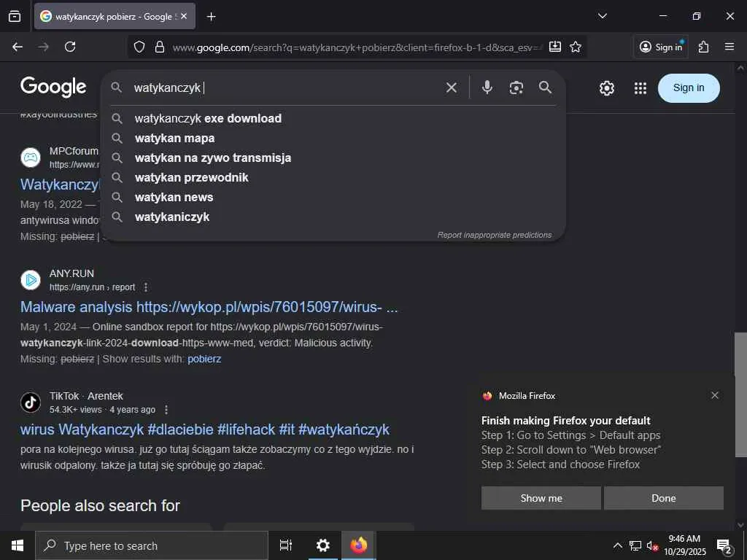This screenshot has width=747, height=560.
Task: Select suggestion watykan na zywo transmisja
Action: [333, 157]
